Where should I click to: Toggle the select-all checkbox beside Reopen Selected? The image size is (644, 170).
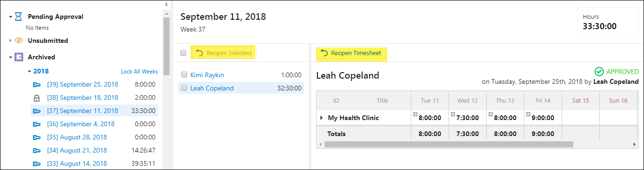(x=183, y=53)
